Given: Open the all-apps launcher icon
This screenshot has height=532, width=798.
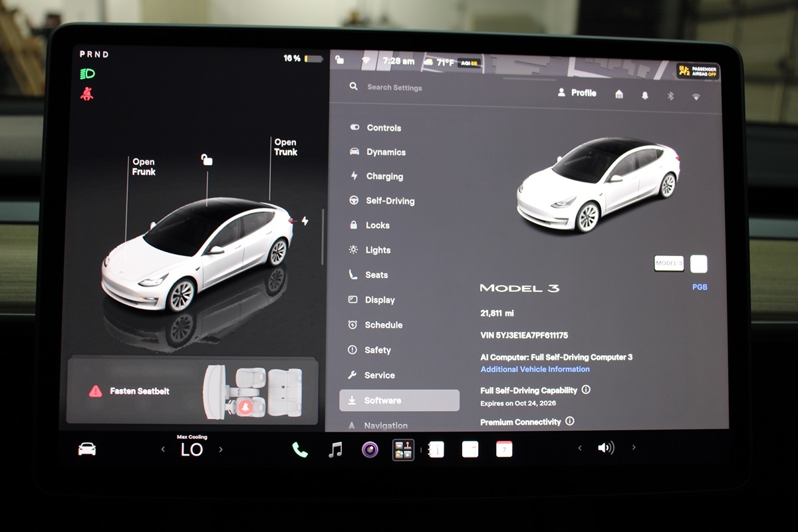Looking at the screenshot, I should [x=403, y=450].
